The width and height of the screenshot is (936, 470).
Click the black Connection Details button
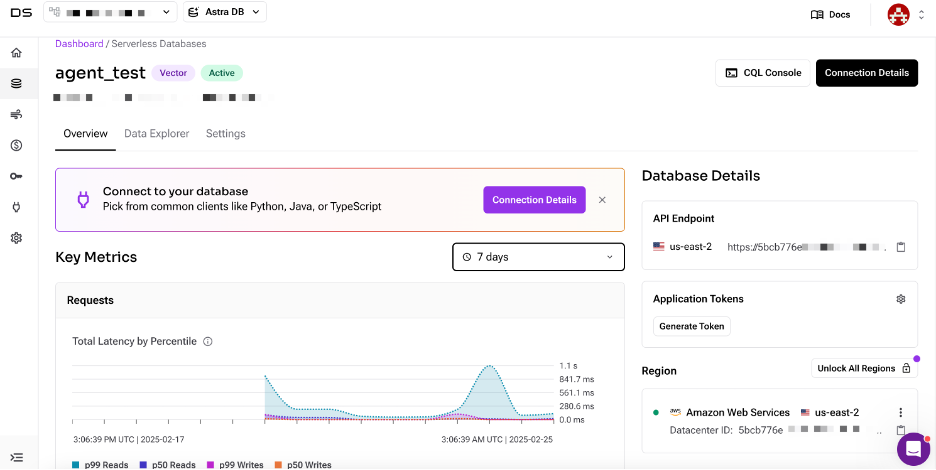[867, 73]
